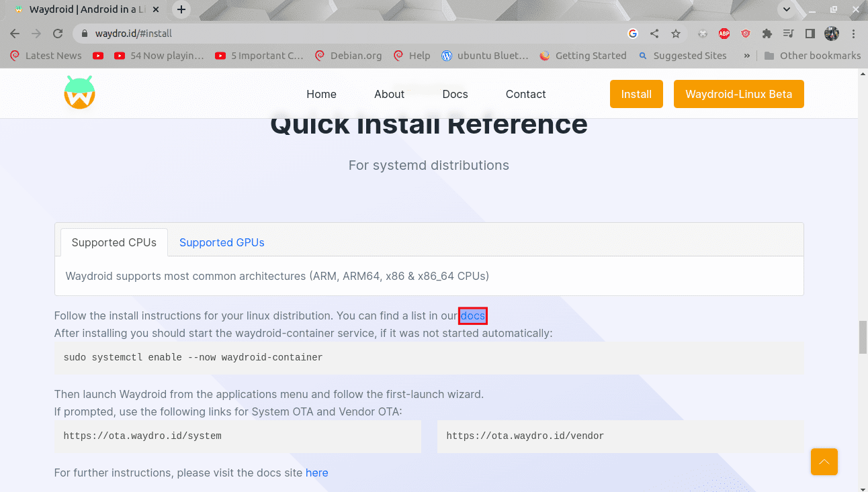The width and height of the screenshot is (868, 492).
Task: Click the Adblock Plus extension icon
Action: tap(724, 34)
